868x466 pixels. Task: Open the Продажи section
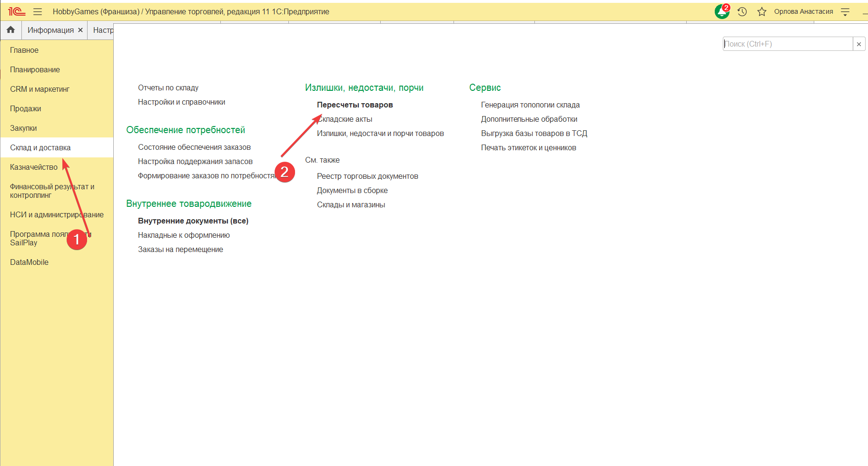click(x=25, y=108)
